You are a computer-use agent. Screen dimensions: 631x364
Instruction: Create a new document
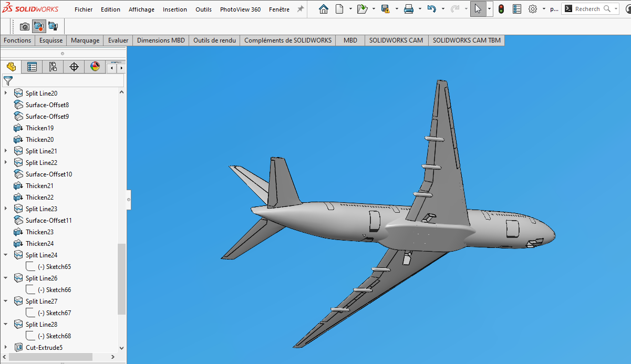click(x=339, y=9)
